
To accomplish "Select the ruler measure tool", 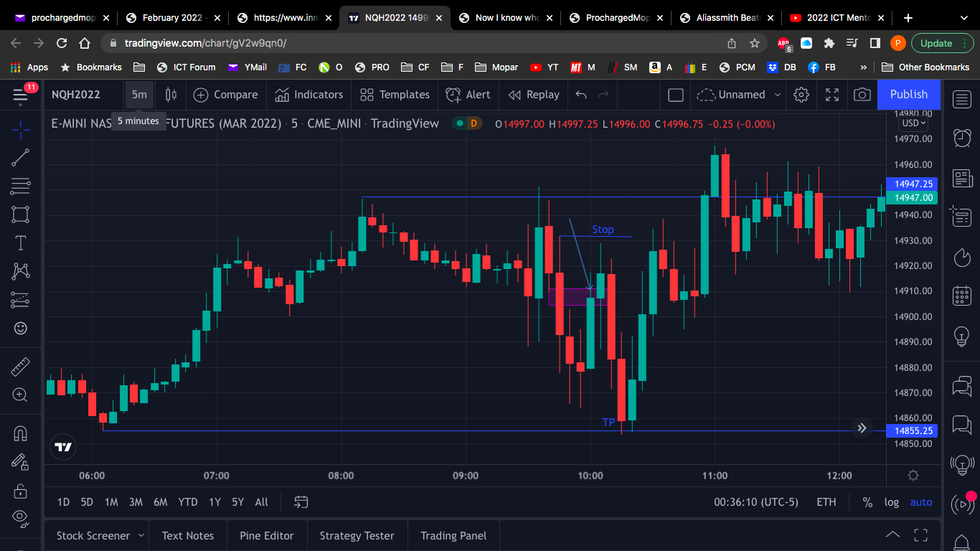I will pyautogui.click(x=20, y=367).
